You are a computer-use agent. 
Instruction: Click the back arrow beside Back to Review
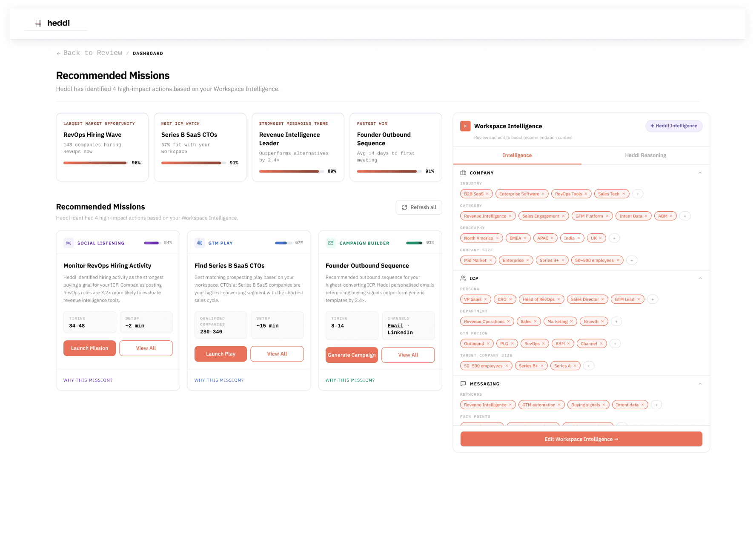[58, 54]
